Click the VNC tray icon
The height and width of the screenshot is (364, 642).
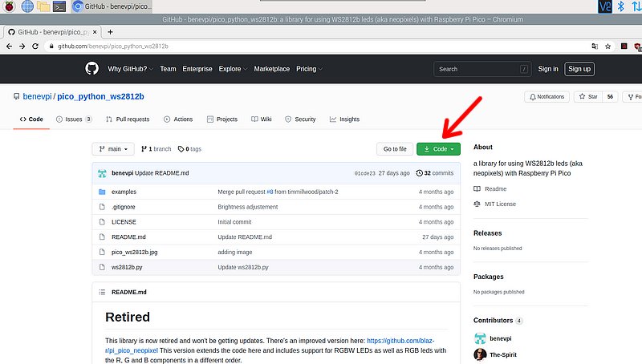pos(605,6)
